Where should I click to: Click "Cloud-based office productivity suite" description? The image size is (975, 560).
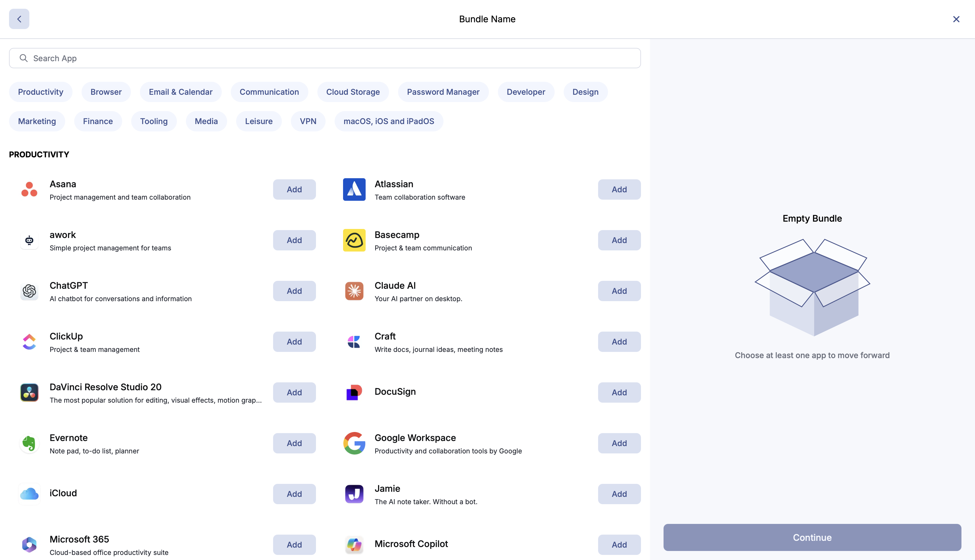[109, 552]
